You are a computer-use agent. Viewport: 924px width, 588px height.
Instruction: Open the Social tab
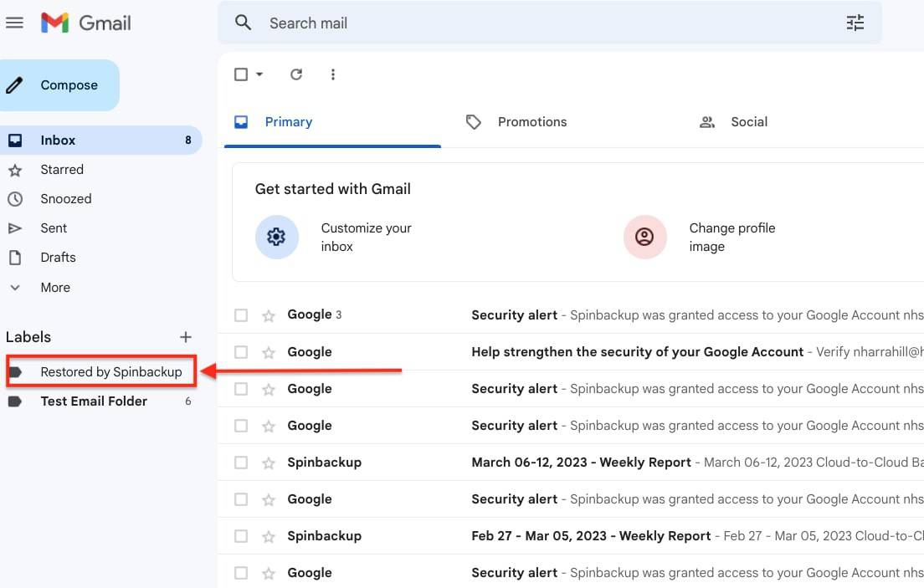(x=734, y=122)
